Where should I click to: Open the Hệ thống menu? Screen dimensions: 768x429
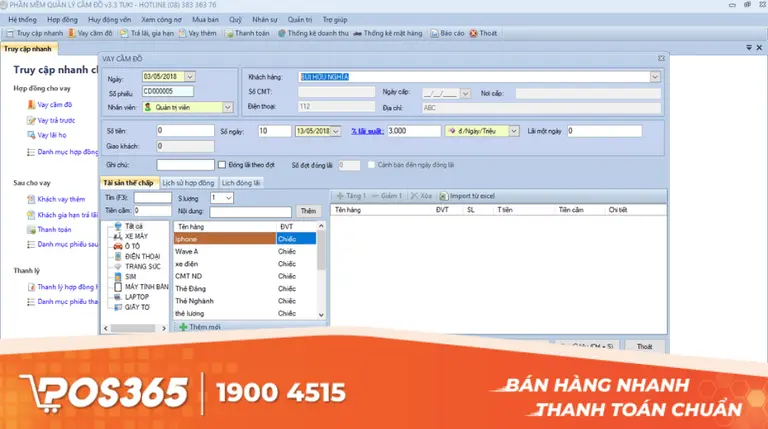pyautogui.click(x=23, y=20)
